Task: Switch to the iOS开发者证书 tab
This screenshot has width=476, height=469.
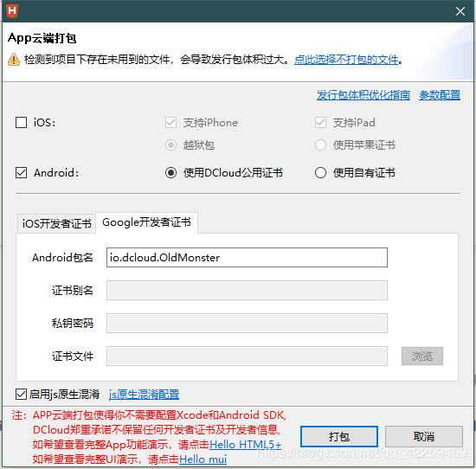Action: coord(57,224)
